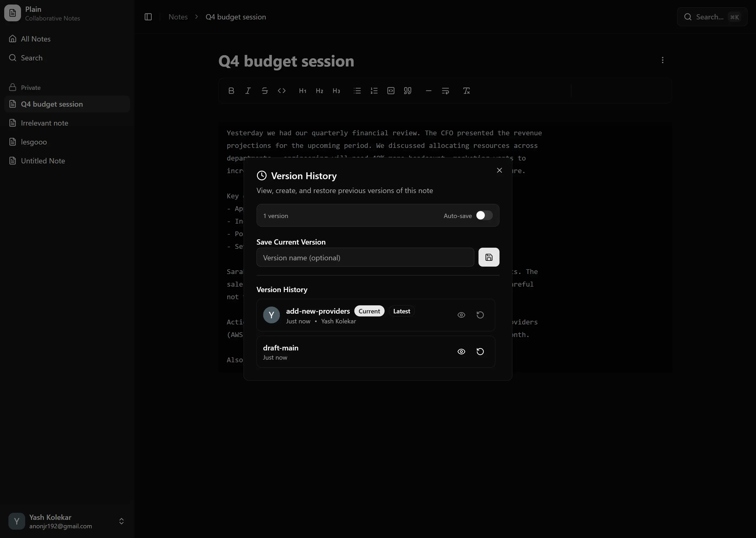Open All Notes

pos(35,39)
